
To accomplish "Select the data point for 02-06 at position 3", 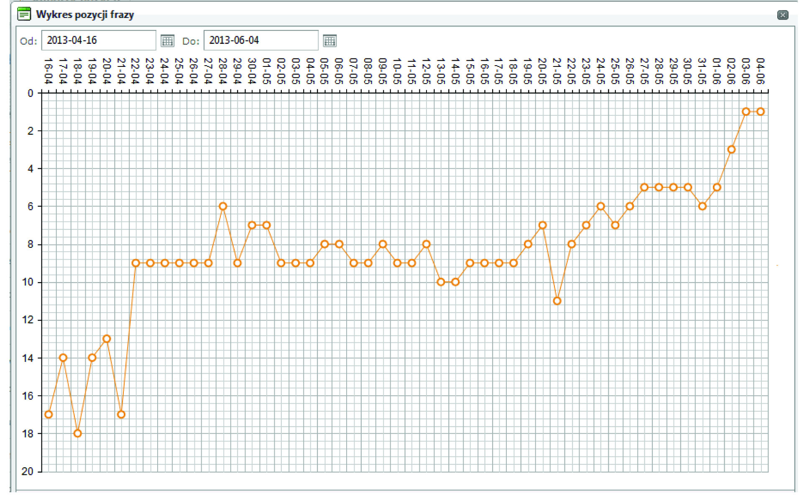I will 731,149.
